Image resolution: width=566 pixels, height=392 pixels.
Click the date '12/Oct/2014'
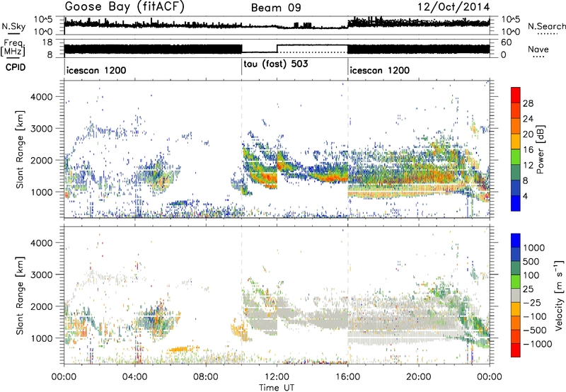(454, 7)
